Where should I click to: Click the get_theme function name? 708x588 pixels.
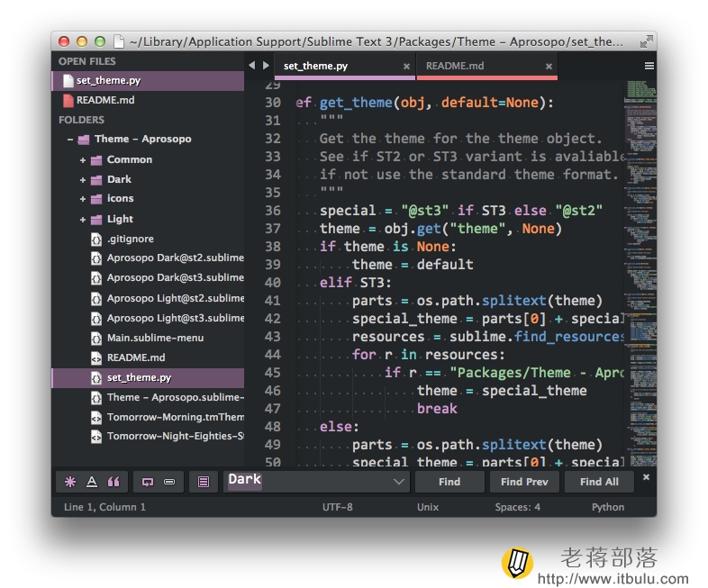[x=356, y=103]
